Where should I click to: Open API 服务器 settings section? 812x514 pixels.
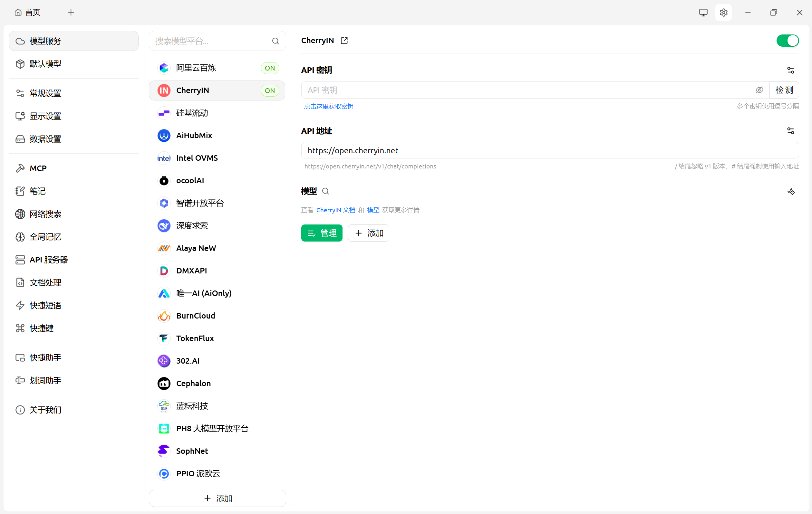point(74,260)
